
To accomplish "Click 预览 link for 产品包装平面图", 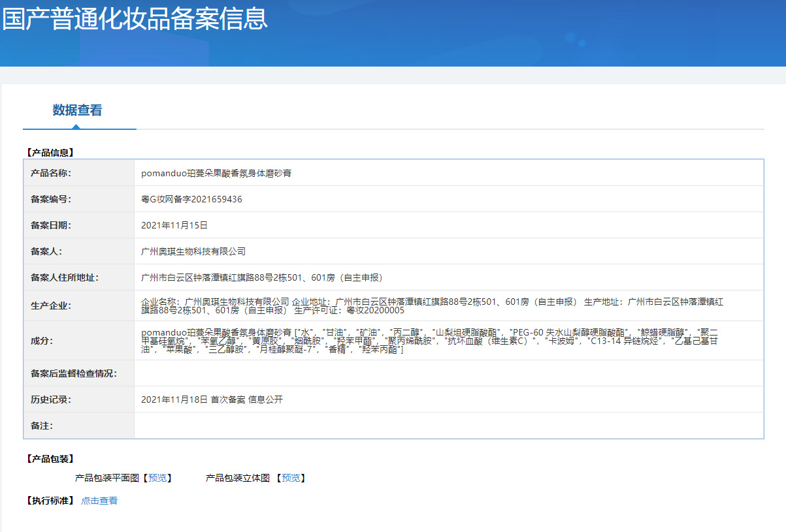I will tap(157, 478).
